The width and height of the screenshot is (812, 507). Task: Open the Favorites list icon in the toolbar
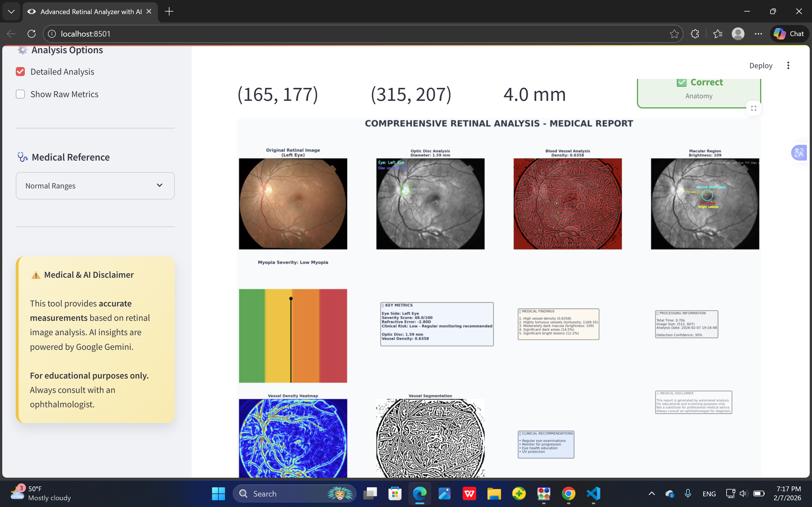pos(718,34)
